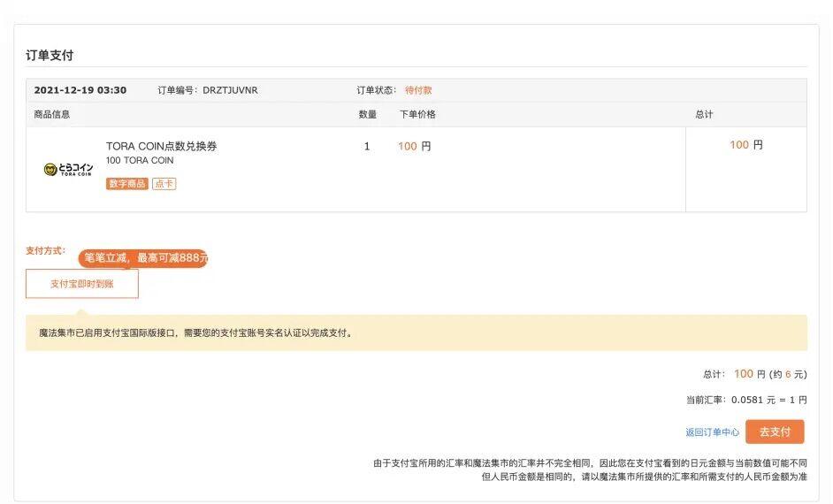Click the 数字商品 tag
This screenshot has width=833, height=504.
click(x=127, y=184)
